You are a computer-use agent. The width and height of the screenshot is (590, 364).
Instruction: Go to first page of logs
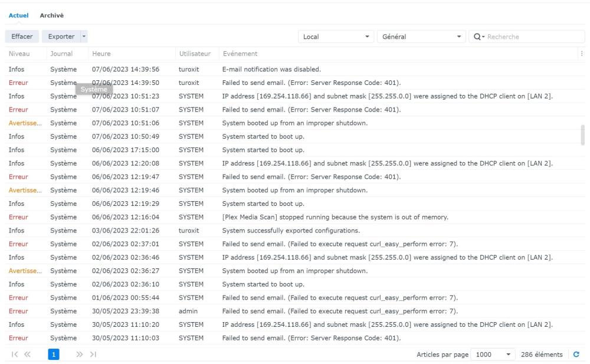pyautogui.click(x=14, y=355)
